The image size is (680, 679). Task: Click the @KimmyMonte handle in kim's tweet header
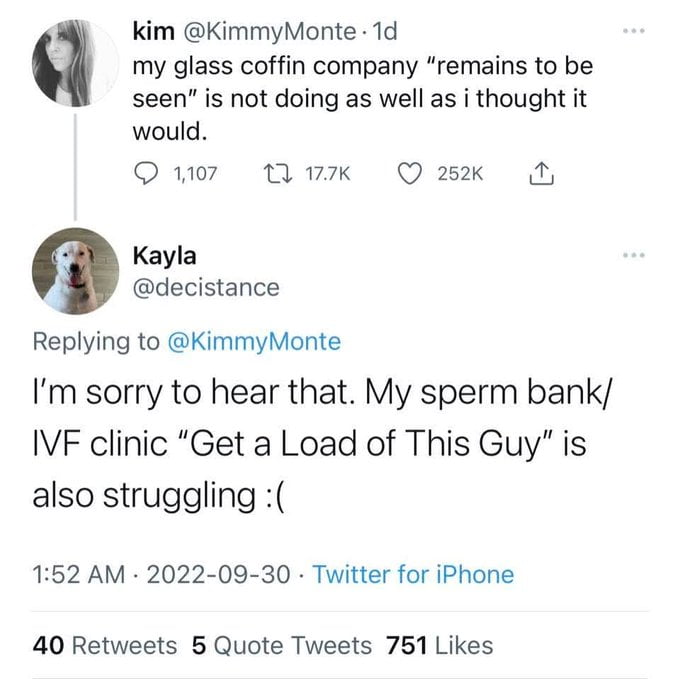coord(269,31)
